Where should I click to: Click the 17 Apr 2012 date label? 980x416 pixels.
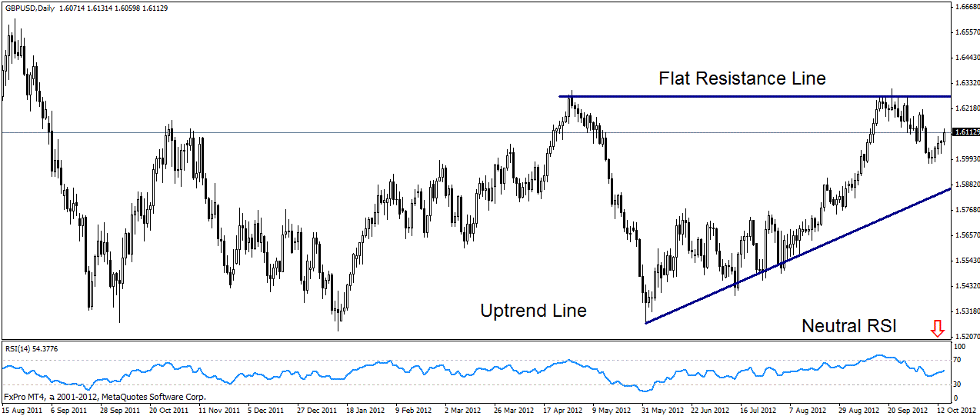click(x=562, y=410)
